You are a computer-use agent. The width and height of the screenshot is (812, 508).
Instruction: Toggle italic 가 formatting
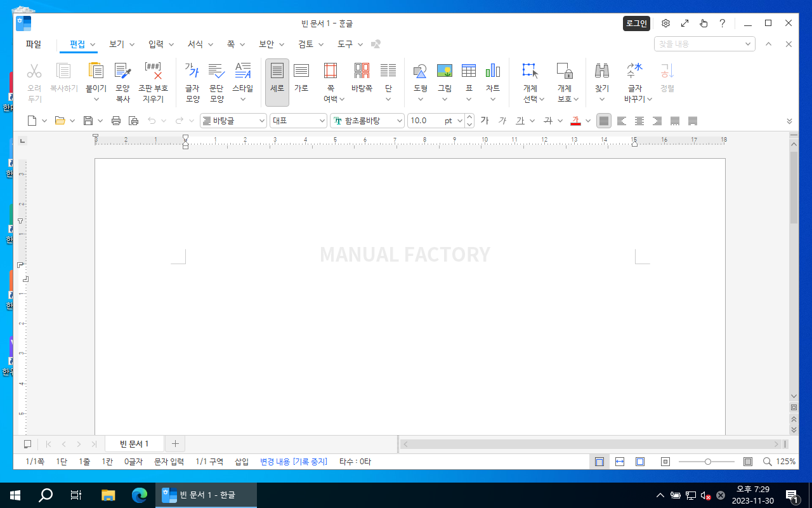(x=502, y=121)
